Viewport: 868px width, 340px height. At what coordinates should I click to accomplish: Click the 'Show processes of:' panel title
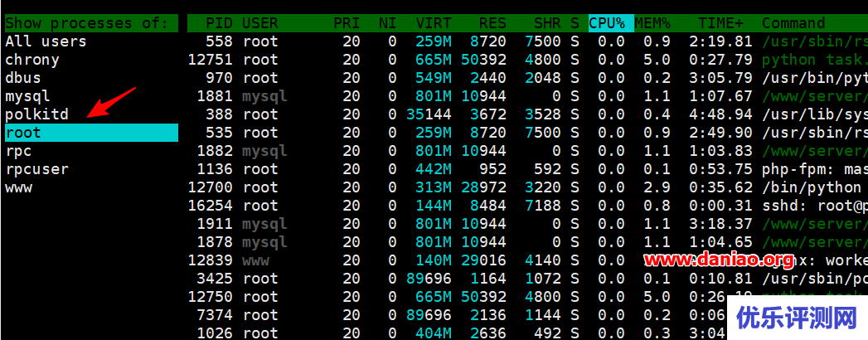[87, 23]
